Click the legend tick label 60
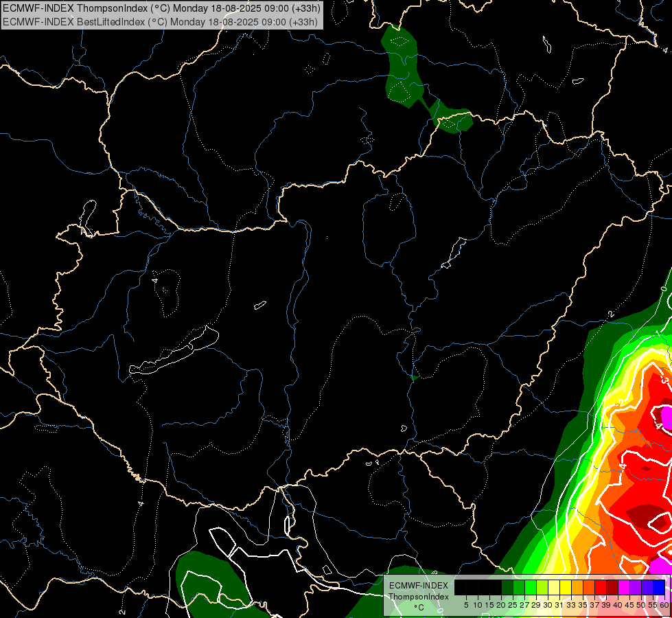 664,605
